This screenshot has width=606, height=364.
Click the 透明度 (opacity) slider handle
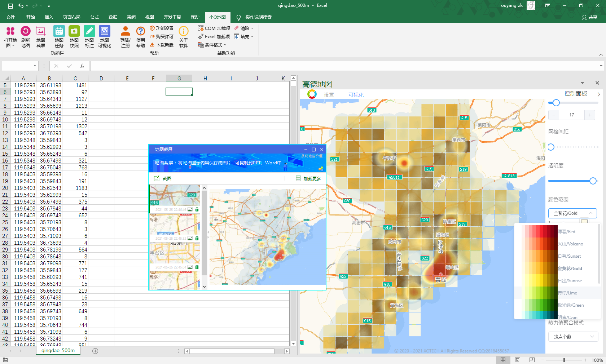pyautogui.click(x=593, y=181)
